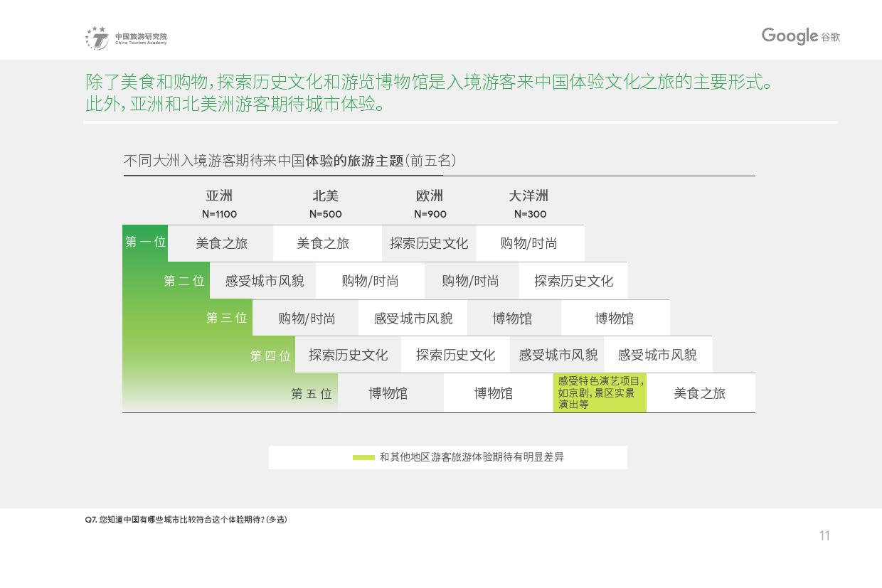Click the China Tourism Academy logo
The image size is (882, 588).
pos(126,38)
